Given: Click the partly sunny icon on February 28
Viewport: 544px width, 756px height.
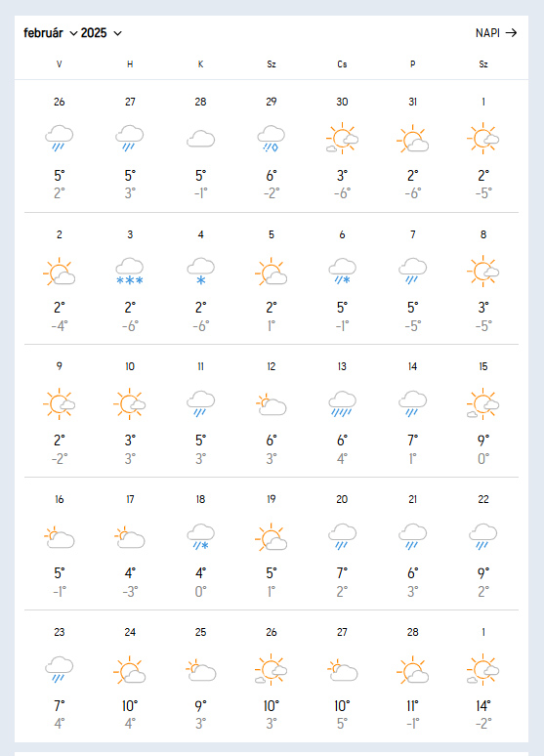Looking at the screenshot, I should click(413, 670).
